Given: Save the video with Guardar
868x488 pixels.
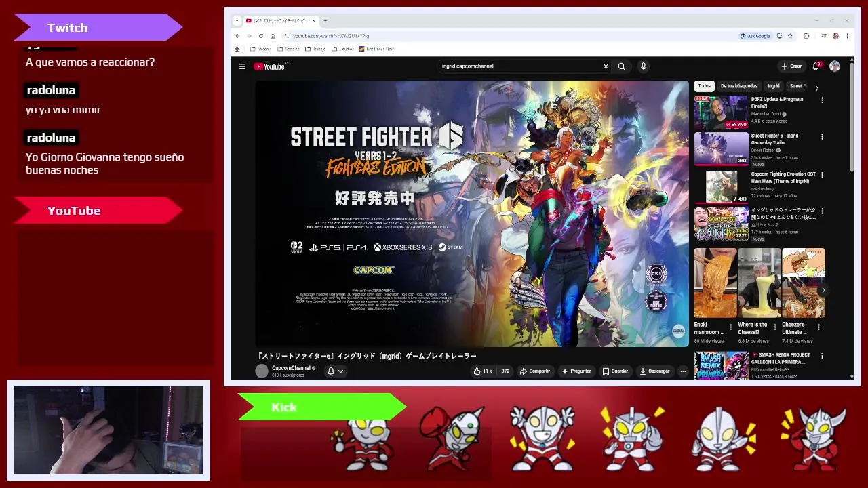Looking at the screenshot, I should pos(615,371).
